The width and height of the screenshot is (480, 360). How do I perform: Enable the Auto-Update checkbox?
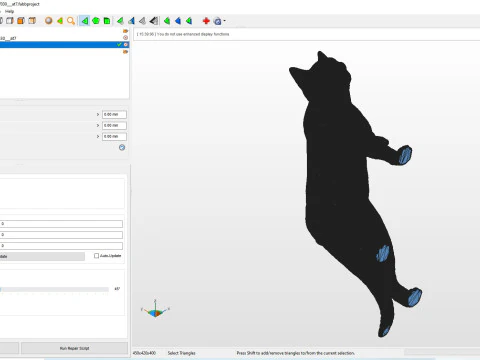click(x=96, y=256)
